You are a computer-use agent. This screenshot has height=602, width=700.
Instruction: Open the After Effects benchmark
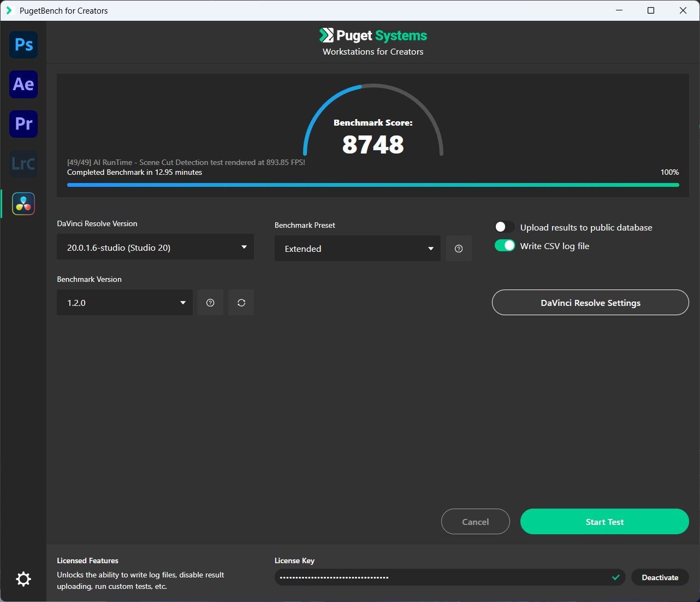pyautogui.click(x=23, y=84)
